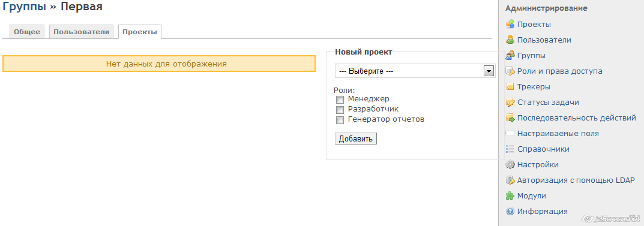The height and width of the screenshot is (226, 644).
Task: Click the Роли и права доступа icon
Action: pos(510,71)
